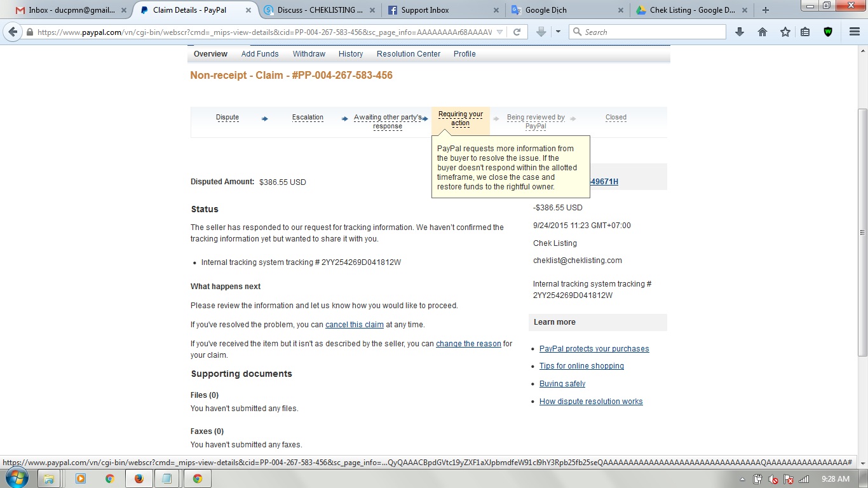Click the taskbar clock showing 9:28 AM

[835, 479]
